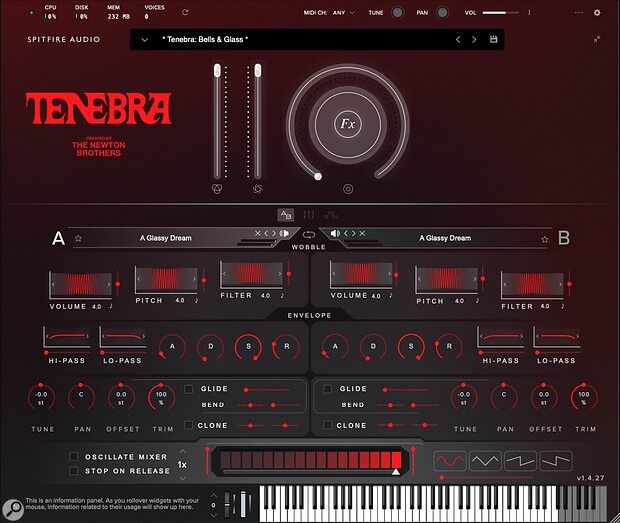Open the settings gear icon
620x523 pixels.
point(597,13)
